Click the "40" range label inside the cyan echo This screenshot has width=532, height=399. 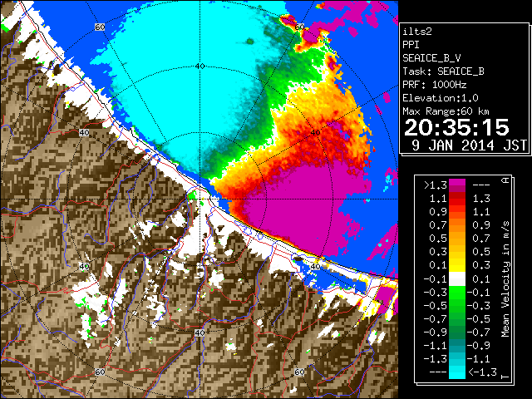(x=199, y=66)
